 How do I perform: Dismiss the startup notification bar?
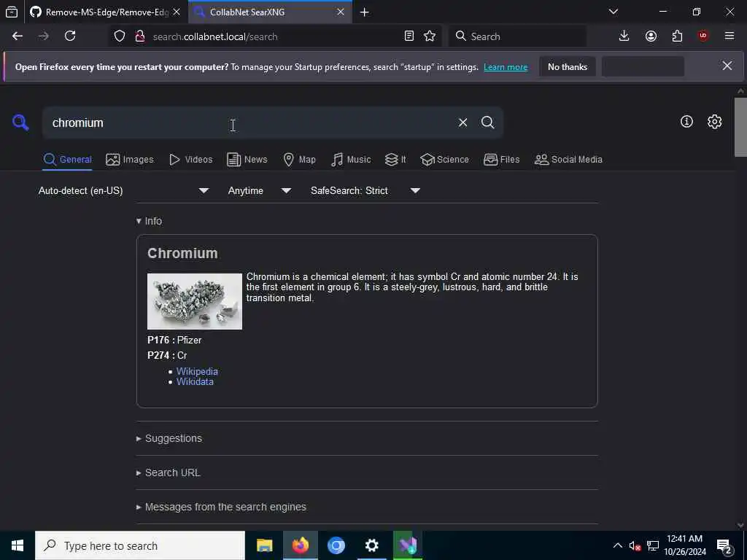point(727,66)
